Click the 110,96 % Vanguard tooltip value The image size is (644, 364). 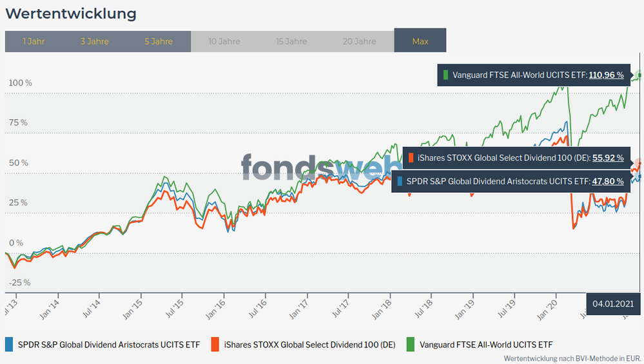click(x=606, y=75)
